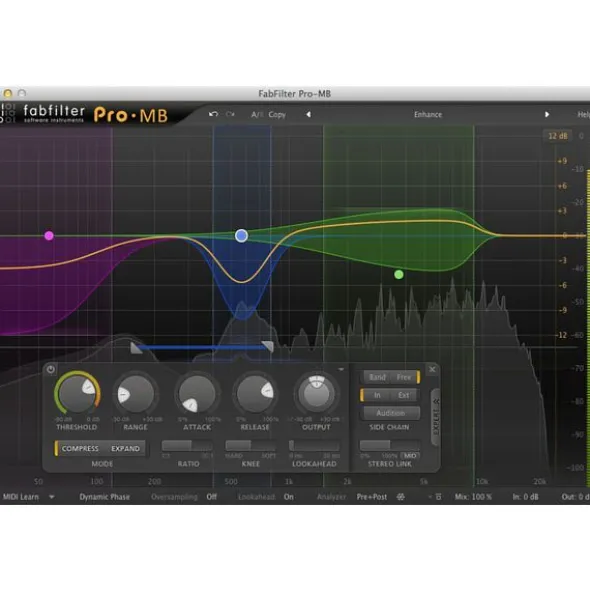The width and height of the screenshot is (590, 591).
Task: Adjust the Knee slider
Action: pos(250,446)
